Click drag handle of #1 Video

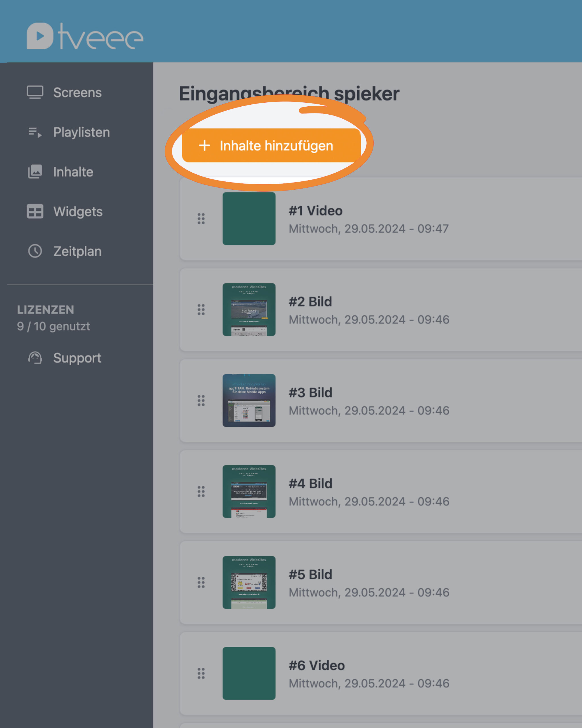click(201, 219)
